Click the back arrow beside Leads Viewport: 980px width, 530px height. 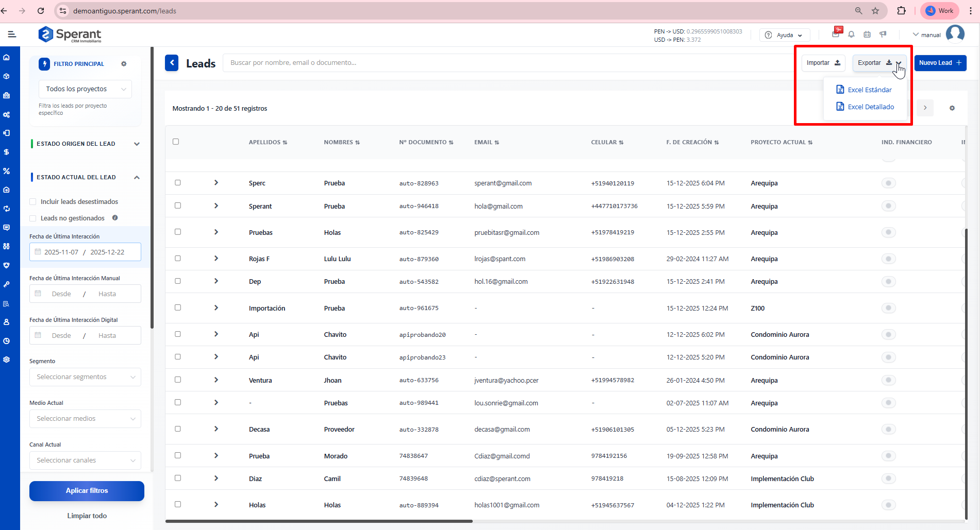(x=172, y=63)
